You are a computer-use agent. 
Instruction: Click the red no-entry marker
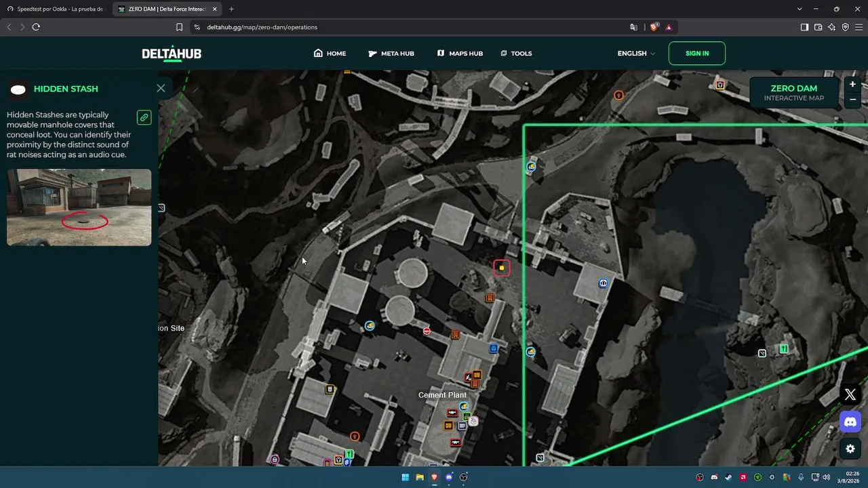point(427,331)
